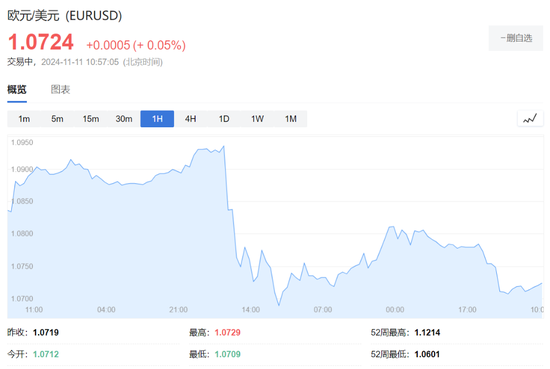Show the 1W weekly chart
Viewport: 550px width, 369px height.
[257, 119]
